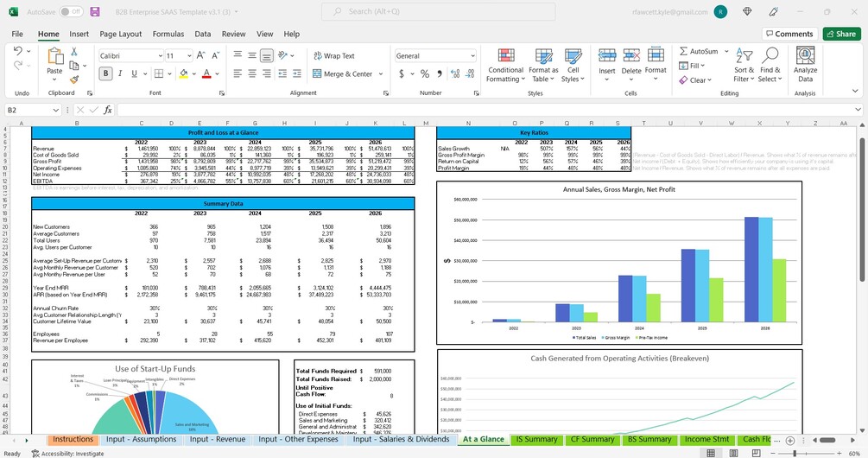Apply the red Font Color
Image resolution: width=868 pixels, height=458 pixels.
click(x=206, y=73)
